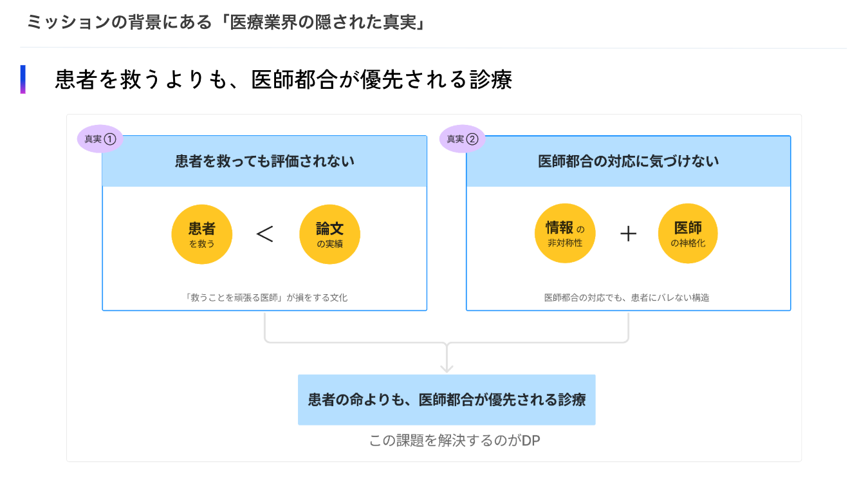This screenshot has height=486, width=868.
Task: Select the heading 患者を救うよりも、医師都合が優先される診療
Action: 284,80
